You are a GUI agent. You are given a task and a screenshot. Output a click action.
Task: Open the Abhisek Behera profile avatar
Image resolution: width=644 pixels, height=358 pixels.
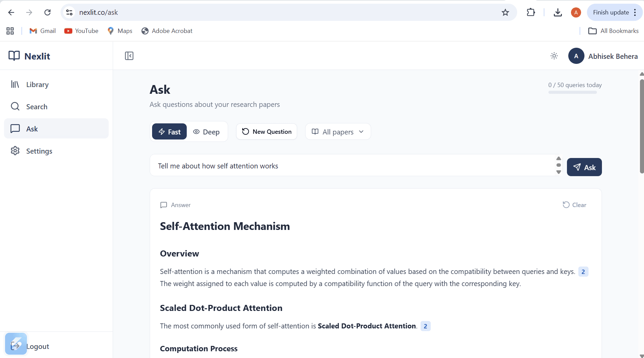(x=576, y=56)
